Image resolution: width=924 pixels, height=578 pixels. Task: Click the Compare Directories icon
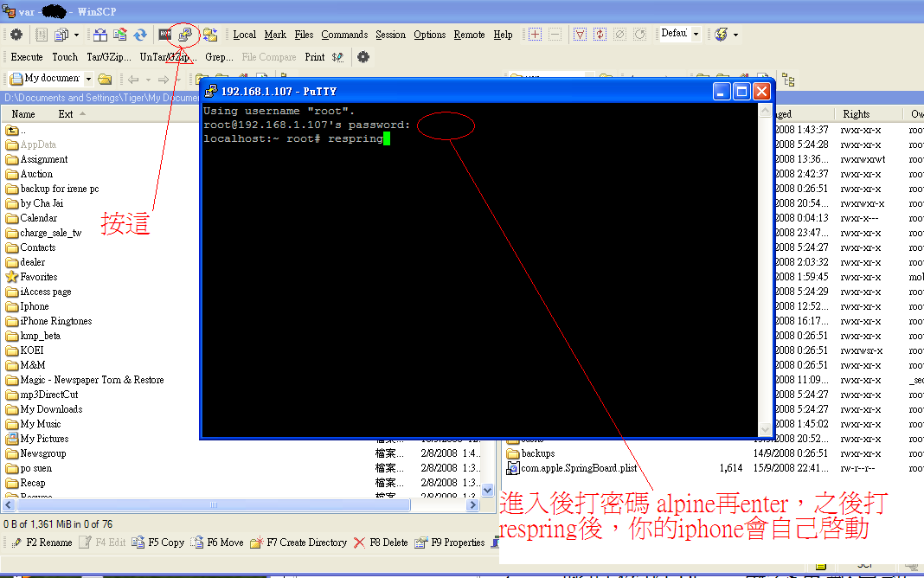[100, 35]
